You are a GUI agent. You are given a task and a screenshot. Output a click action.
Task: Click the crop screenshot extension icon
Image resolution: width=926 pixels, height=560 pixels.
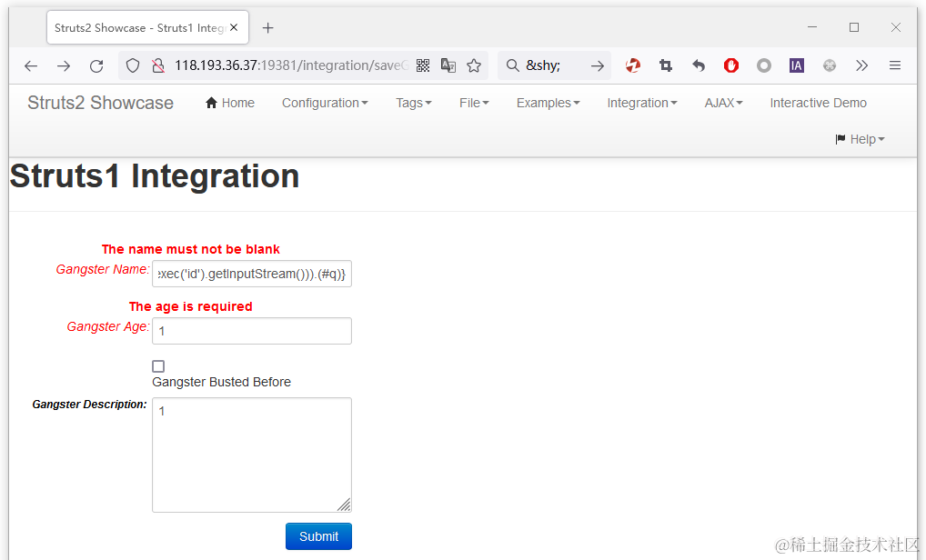(666, 65)
